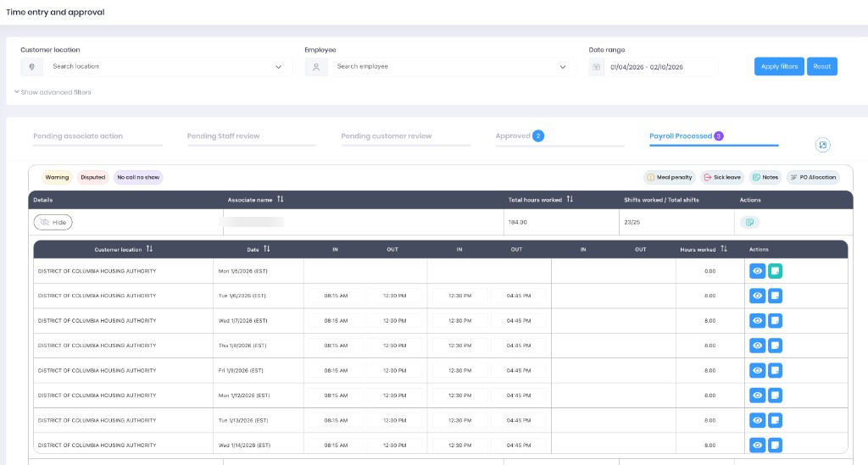Switch to Pending Staff review tab
Viewport: 868px width, 465px height.
click(x=223, y=136)
